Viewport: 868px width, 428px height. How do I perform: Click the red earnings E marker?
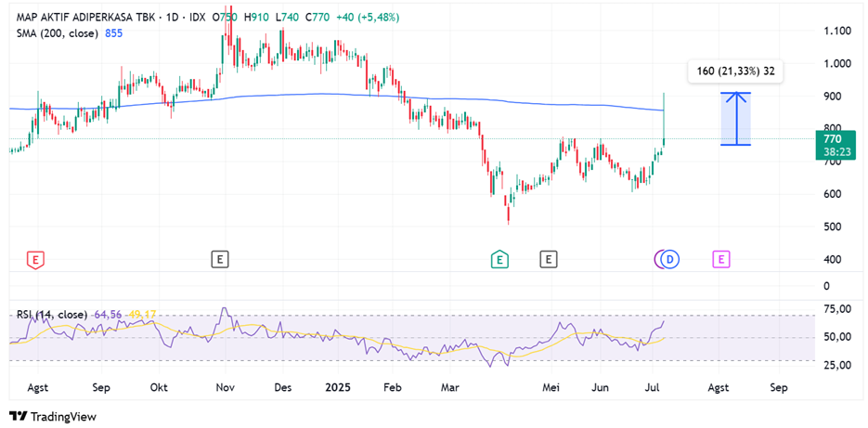35,259
